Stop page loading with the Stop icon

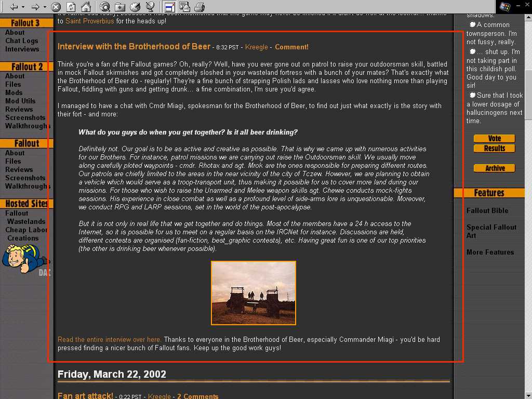(x=56, y=7)
